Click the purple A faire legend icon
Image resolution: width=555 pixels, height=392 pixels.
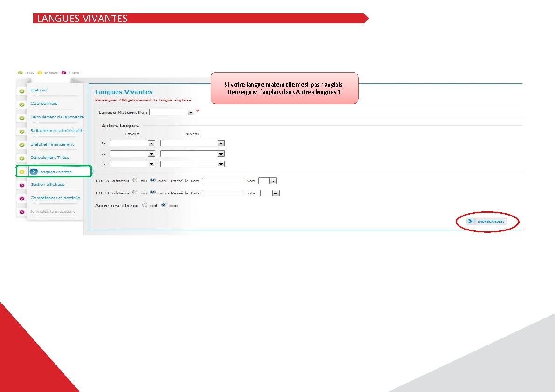pyautogui.click(x=63, y=73)
